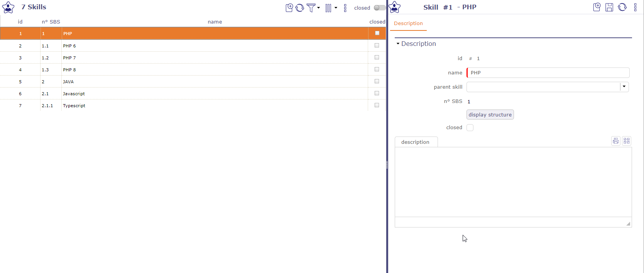Viewport: 644px width, 273px height.
Task: Toggle the show closed switch
Action: tap(380, 8)
